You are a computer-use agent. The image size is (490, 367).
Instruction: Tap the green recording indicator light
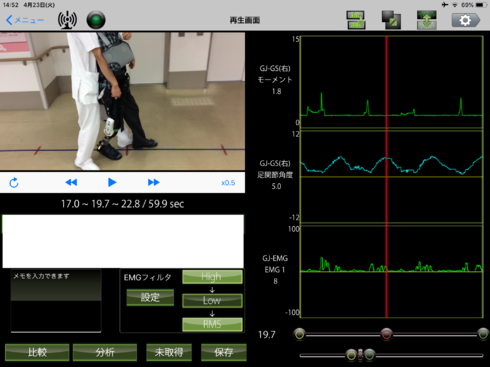(96, 20)
